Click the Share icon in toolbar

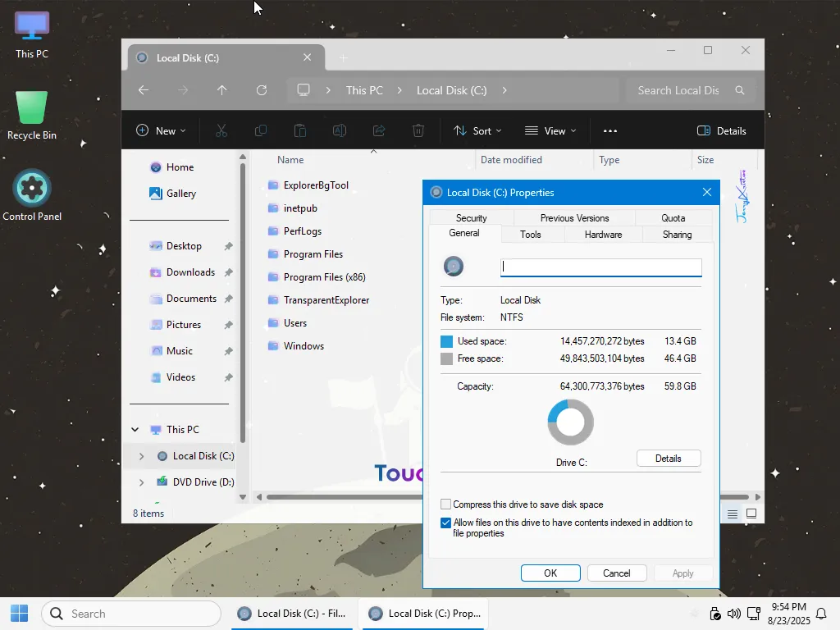379,130
